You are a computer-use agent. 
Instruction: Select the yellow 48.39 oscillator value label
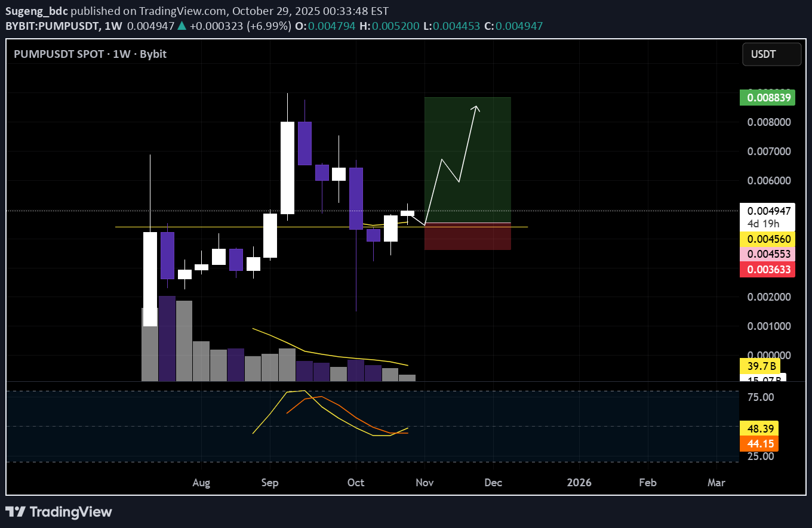click(758, 428)
